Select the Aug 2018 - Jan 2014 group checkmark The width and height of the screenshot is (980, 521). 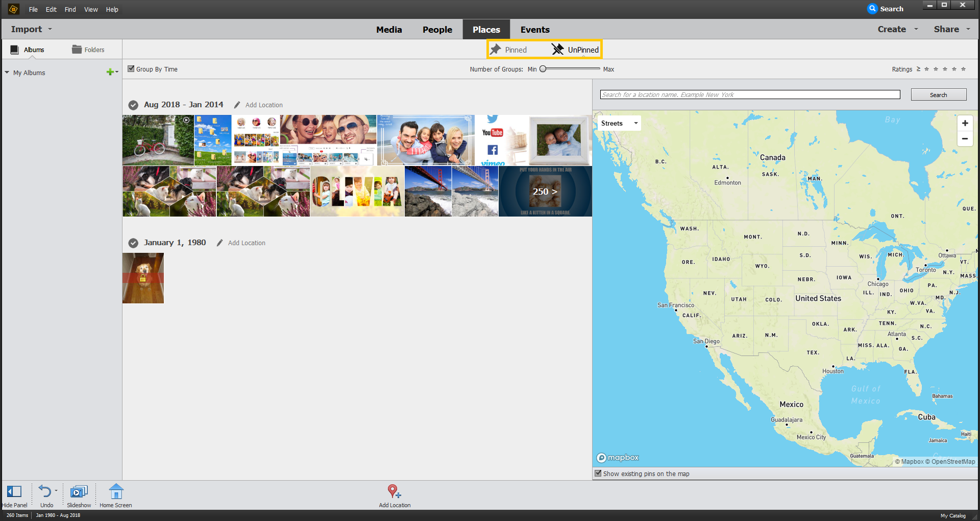[x=133, y=105]
